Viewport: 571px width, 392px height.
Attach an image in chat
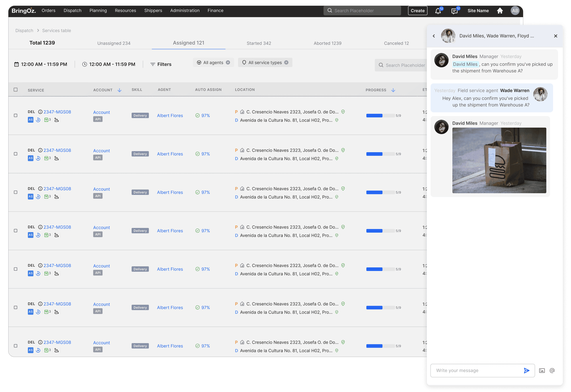542,370
